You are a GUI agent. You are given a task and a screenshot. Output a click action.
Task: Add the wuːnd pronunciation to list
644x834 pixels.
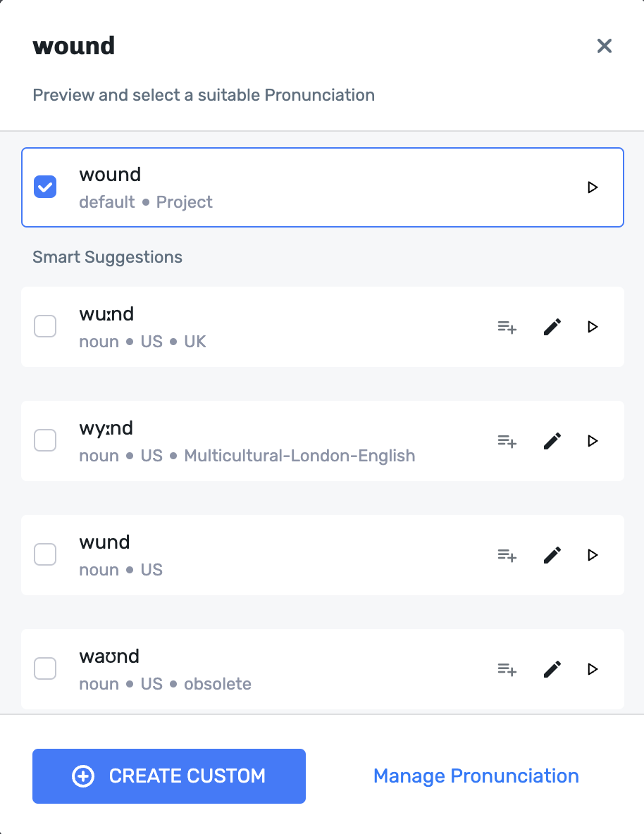pos(507,327)
